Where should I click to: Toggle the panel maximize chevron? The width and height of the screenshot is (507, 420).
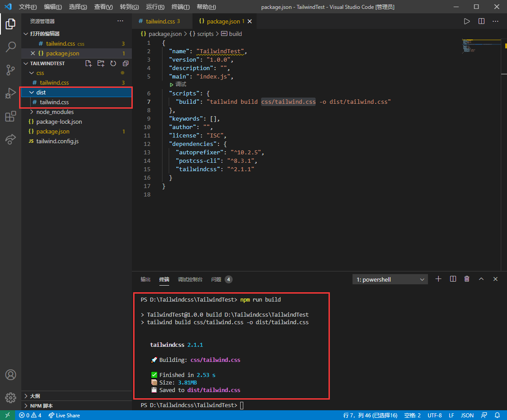[481, 279]
